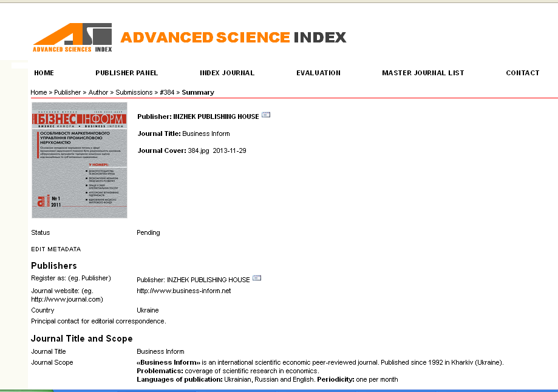This screenshot has width=558, height=392.
Task: Go to Submissions breadcrumb link
Action: [x=134, y=92]
